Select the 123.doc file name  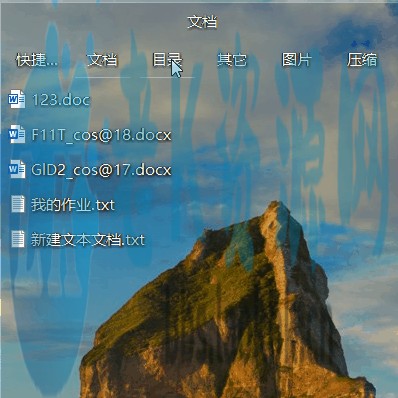61,100
